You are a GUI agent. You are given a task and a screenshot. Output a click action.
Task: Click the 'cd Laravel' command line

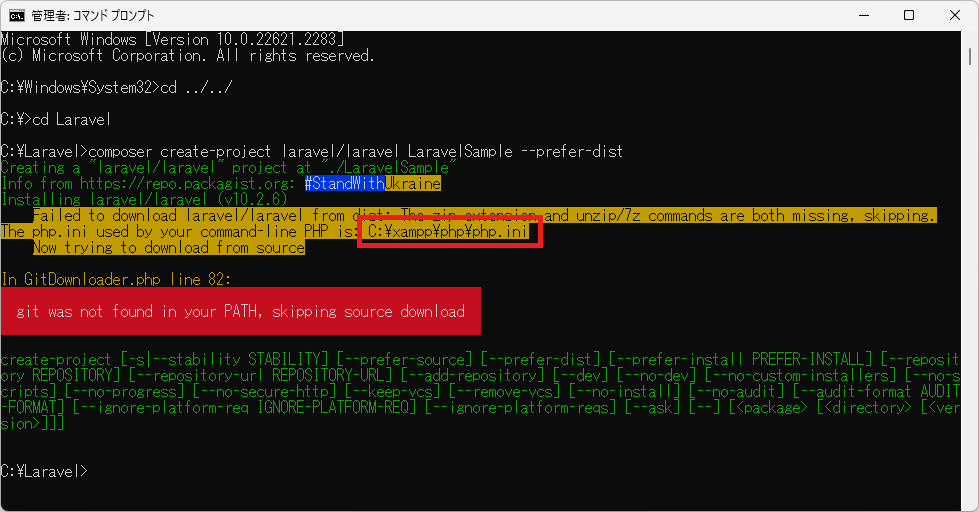coord(56,119)
